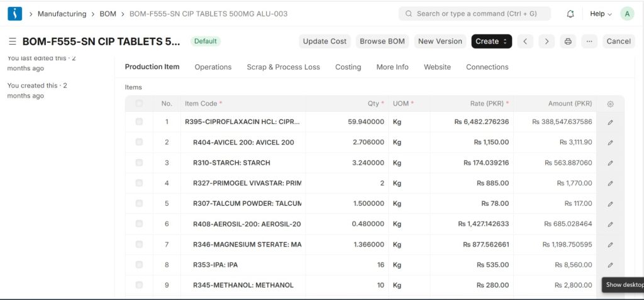Image resolution: width=644 pixels, height=300 pixels.
Task: Click the quantity cell 0.480000
Action: (368, 224)
